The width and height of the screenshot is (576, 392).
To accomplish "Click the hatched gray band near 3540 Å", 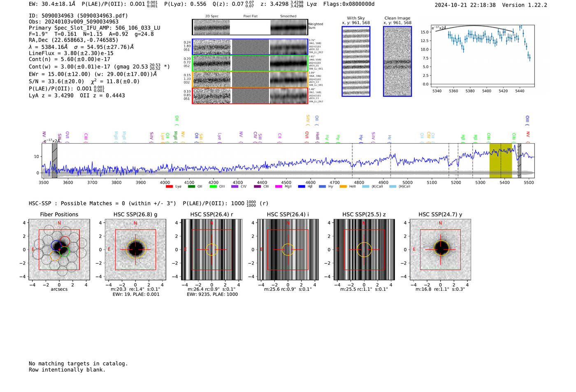I will point(55,160).
